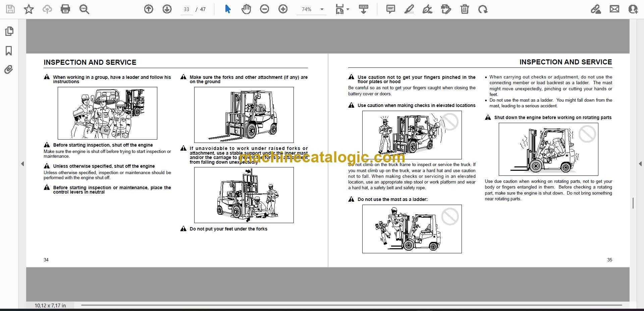644x311 pixels.
Task: Go to previous page with up arrow
Action: [x=149, y=9]
